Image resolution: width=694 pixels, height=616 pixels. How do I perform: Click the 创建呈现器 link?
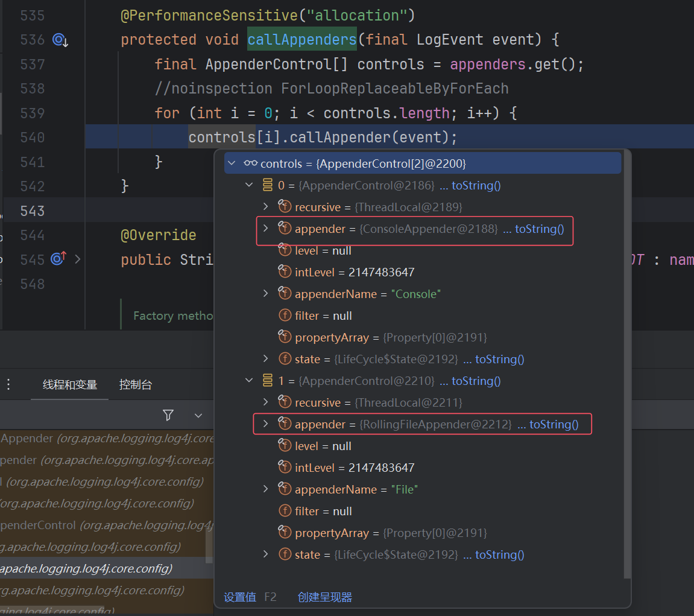(325, 597)
